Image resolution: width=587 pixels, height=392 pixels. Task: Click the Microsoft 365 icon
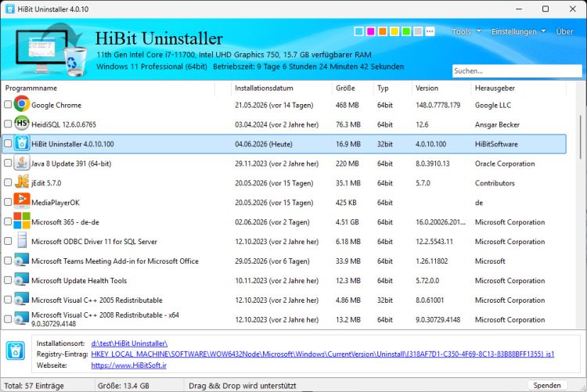pyautogui.click(x=22, y=221)
